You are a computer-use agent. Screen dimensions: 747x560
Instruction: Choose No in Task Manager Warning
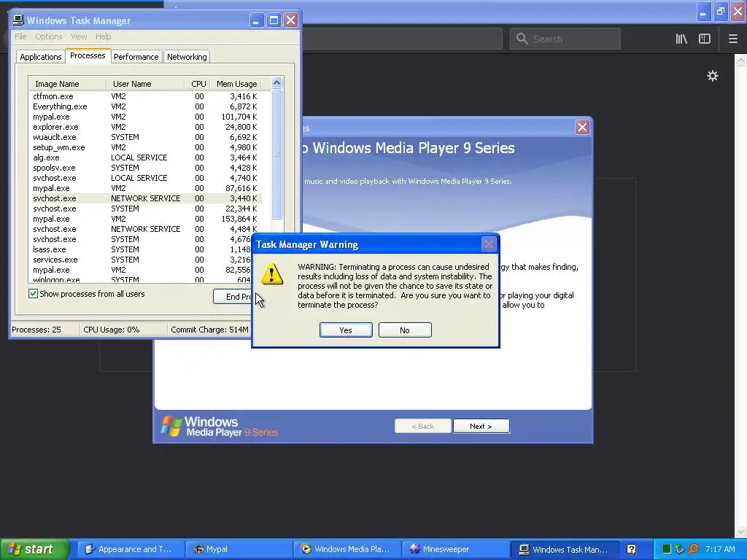coord(405,330)
